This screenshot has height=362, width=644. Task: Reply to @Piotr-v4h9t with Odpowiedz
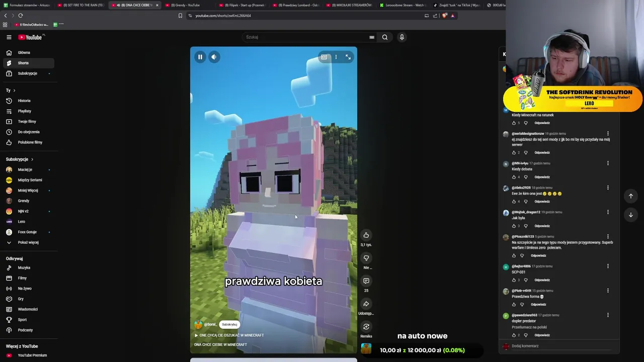click(x=538, y=305)
